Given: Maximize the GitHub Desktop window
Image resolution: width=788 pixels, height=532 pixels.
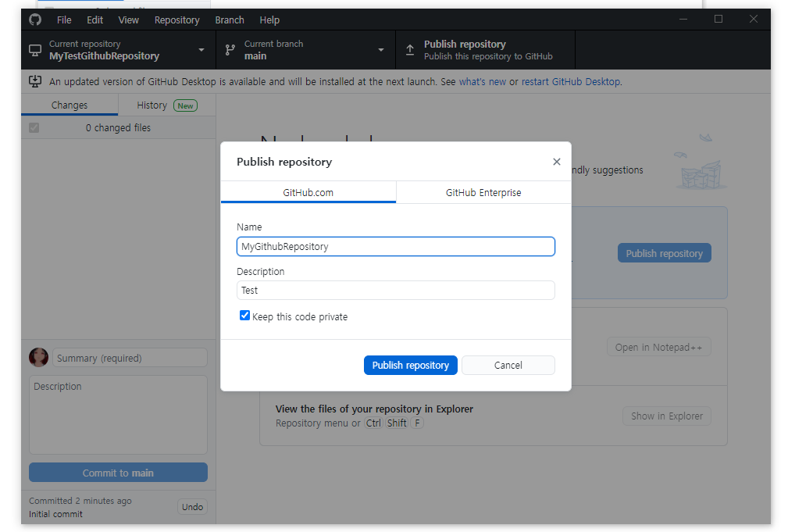Looking at the screenshot, I should click(x=718, y=19).
